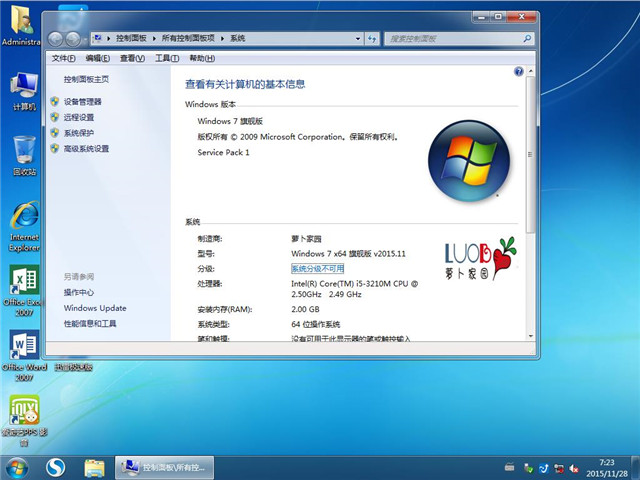Click the shield icon beside 远程设置
The height and width of the screenshot is (480, 640).
pos(55,117)
